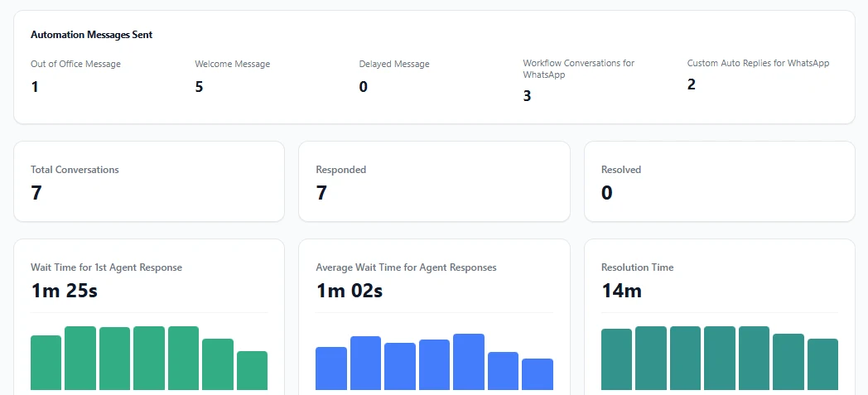Select the value 0 under Resolved
Image resolution: width=868 pixels, height=395 pixels.
pos(607,193)
